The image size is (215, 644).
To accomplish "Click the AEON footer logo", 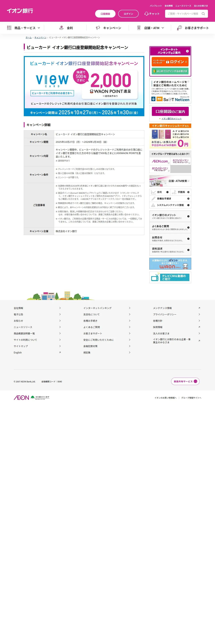I will point(21,398).
